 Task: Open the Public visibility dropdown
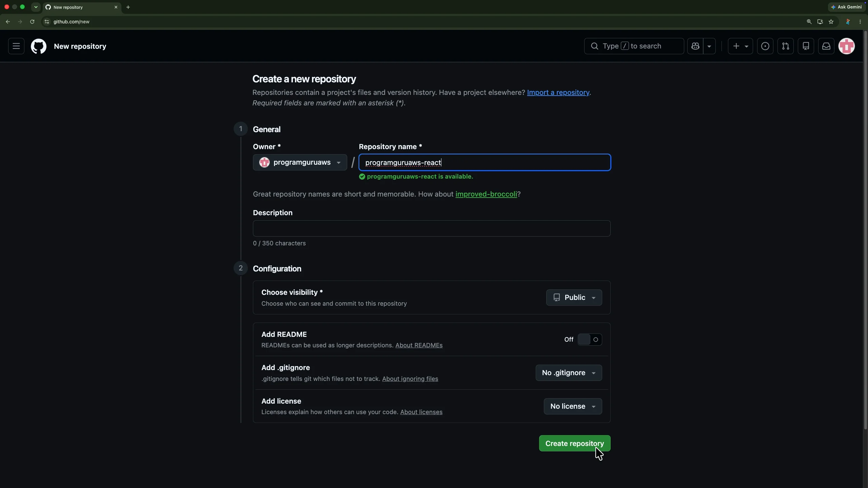coord(574,298)
